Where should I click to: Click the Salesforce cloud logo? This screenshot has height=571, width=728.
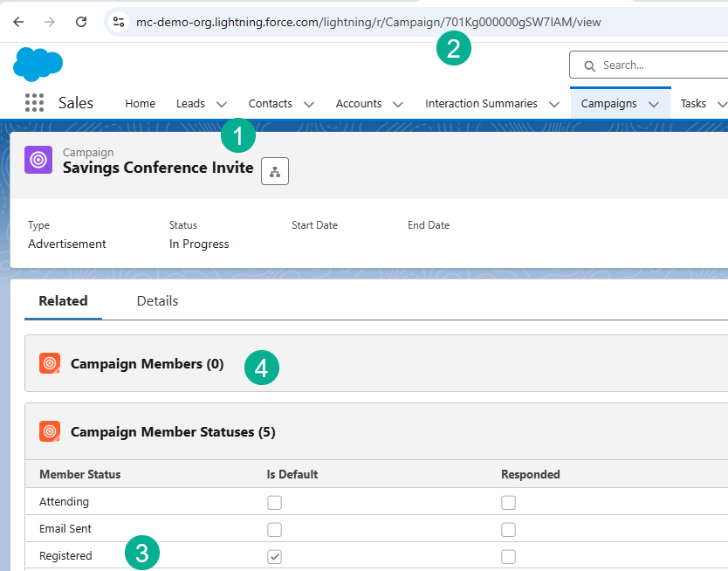pos(38,65)
